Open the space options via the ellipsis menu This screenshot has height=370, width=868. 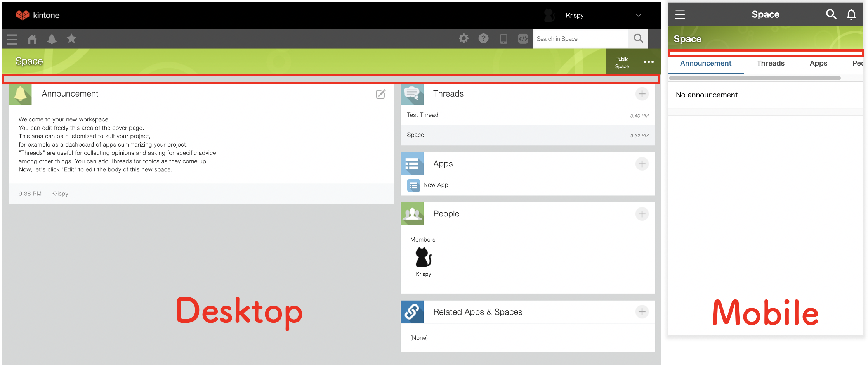coord(649,61)
